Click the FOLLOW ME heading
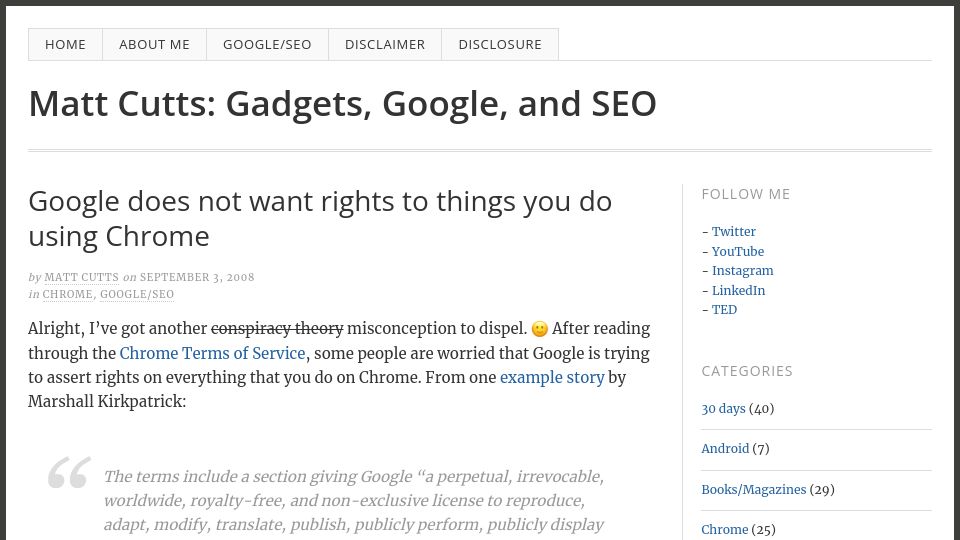The width and height of the screenshot is (960, 540). click(x=746, y=194)
